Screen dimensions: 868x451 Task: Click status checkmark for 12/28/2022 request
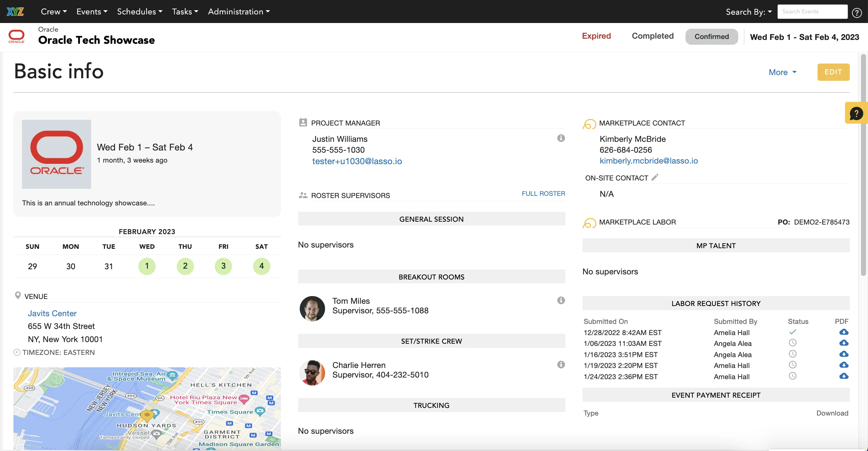tap(793, 332)
